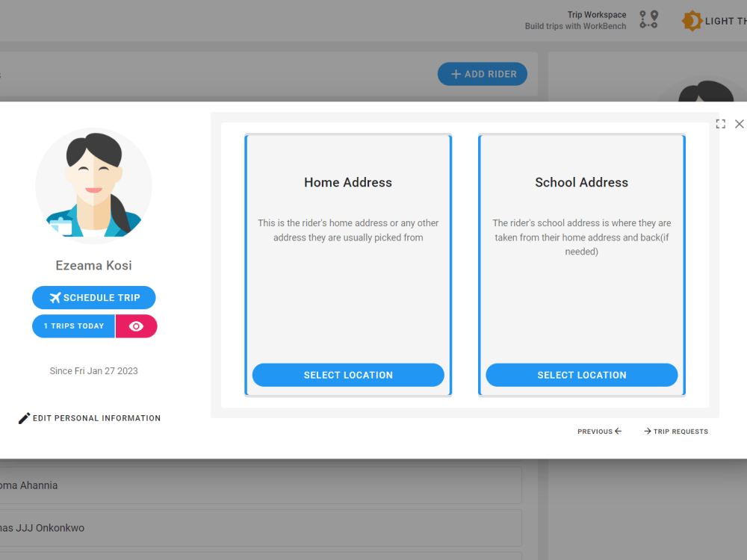Click the Trip Workspace text

596,15
